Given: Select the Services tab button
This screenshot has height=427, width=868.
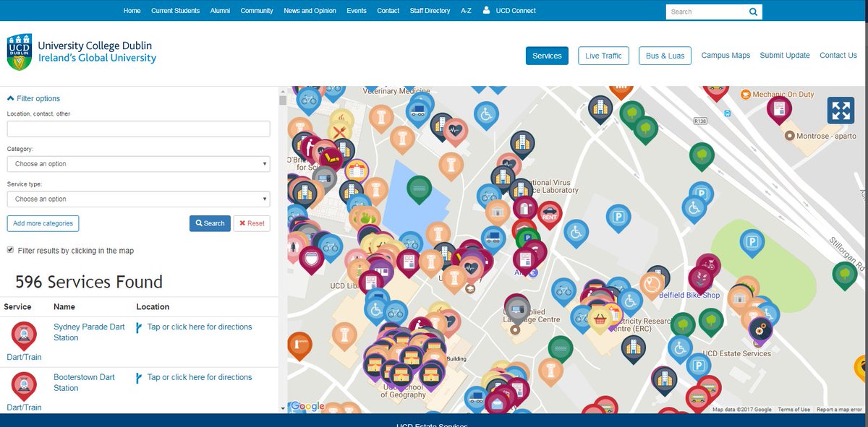Looking at the screenshot, I should (547, 56).
